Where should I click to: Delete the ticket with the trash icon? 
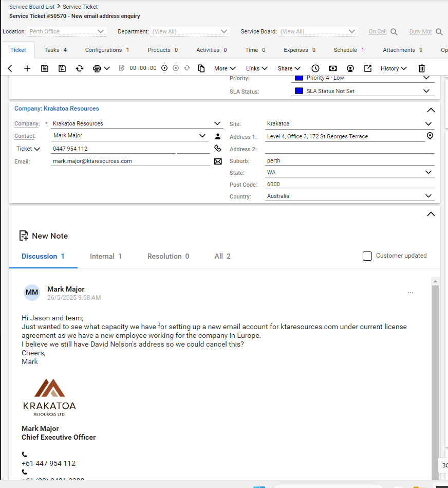[422, 68]
